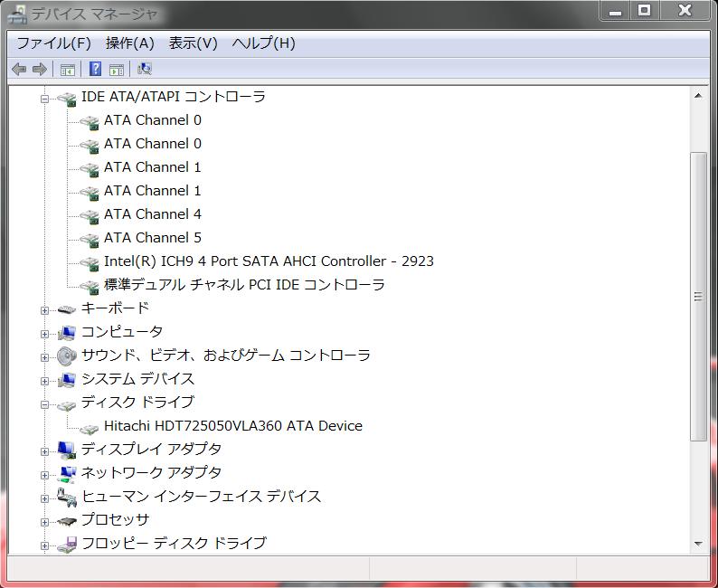Click the コンピュータ category icon

tap(67, 333)
